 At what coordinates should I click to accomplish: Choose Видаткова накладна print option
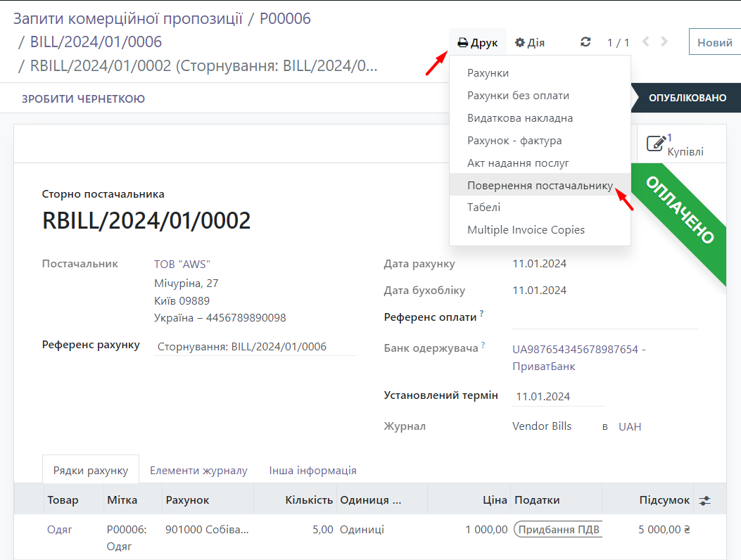pyautogui.click(x=520, y=118)
